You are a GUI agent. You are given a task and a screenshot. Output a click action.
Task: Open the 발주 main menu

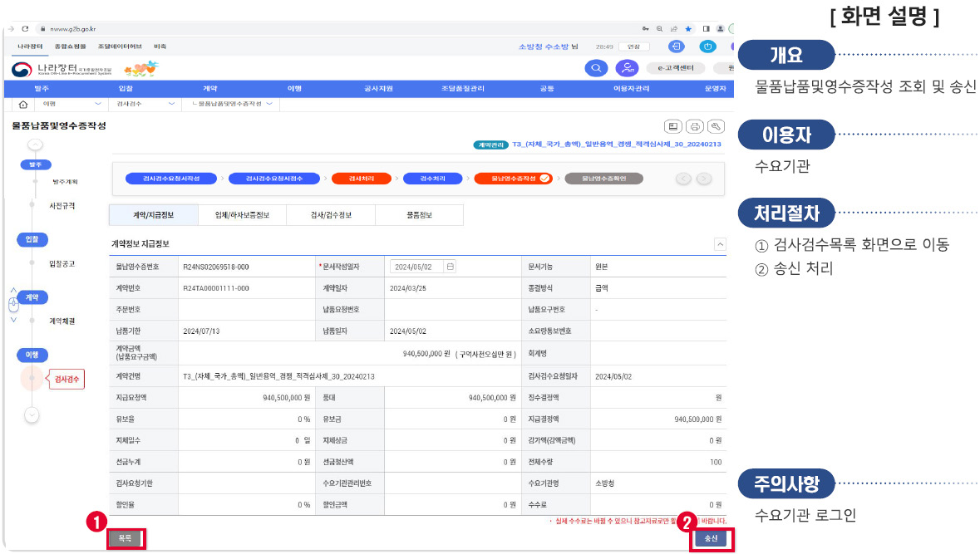[x=42, y=89]
